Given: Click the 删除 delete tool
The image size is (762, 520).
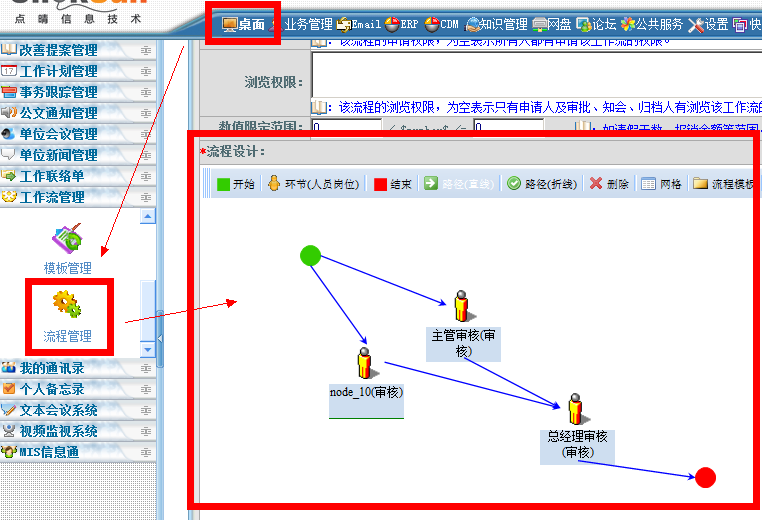Looking at the screenshot, I should [610, 184].
